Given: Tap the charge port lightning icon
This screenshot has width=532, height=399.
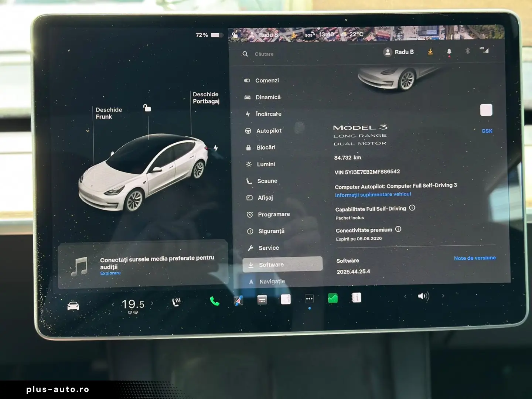Looking at the screenshot, I should click(216, 148).
